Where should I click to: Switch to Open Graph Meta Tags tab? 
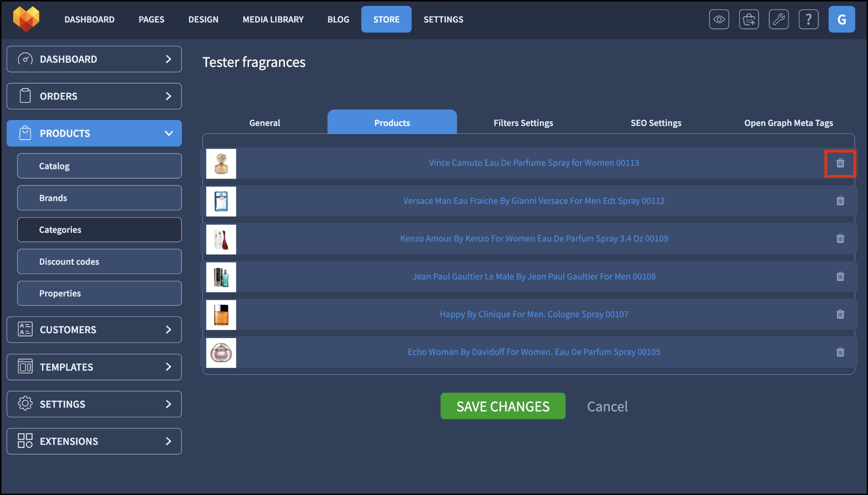click(x=789, y=123)
